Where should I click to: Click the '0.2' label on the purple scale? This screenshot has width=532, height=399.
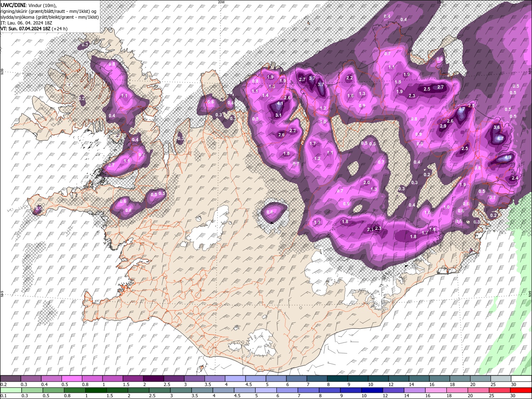coord(4,384)
